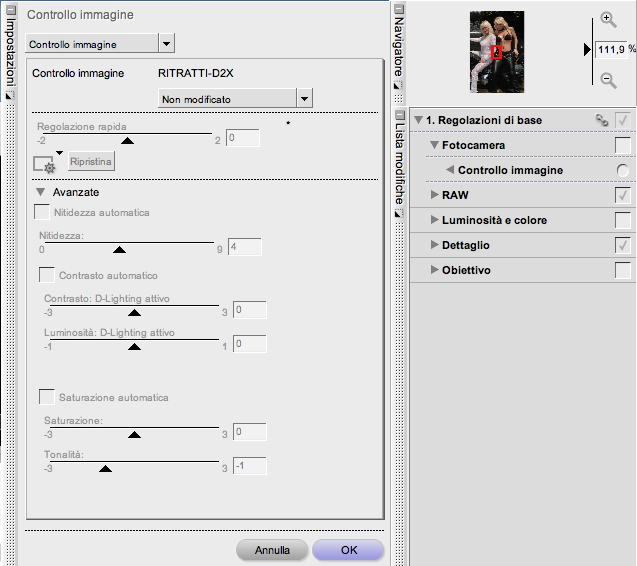
Task: Click the zoom in magnifier icon
Action: (608, 20)
